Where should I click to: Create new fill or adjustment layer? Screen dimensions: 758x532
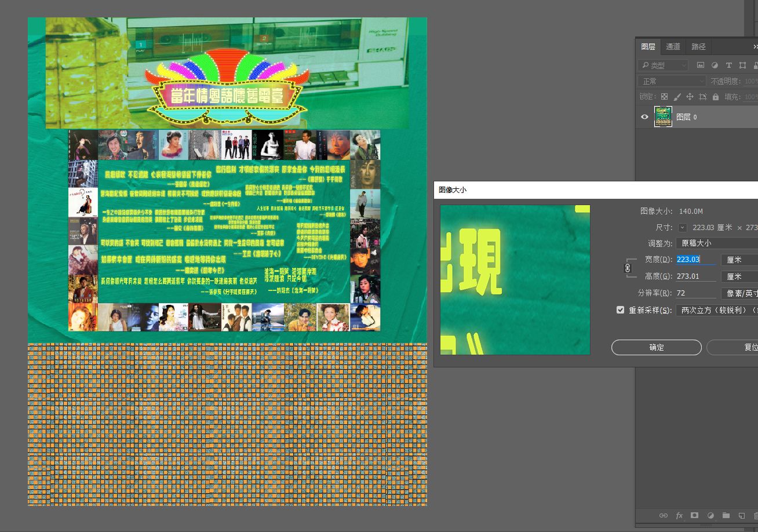click(710, 515)
